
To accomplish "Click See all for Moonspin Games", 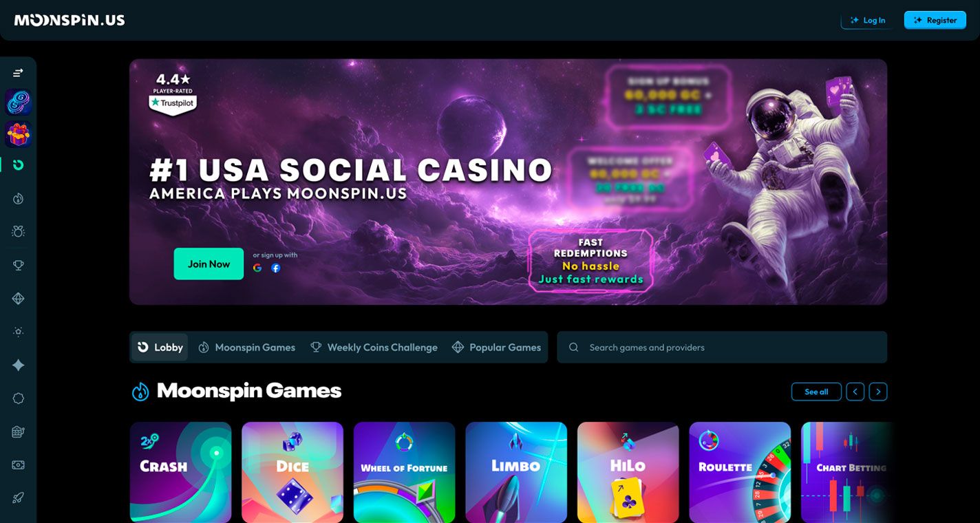I will tap(816, 392).
